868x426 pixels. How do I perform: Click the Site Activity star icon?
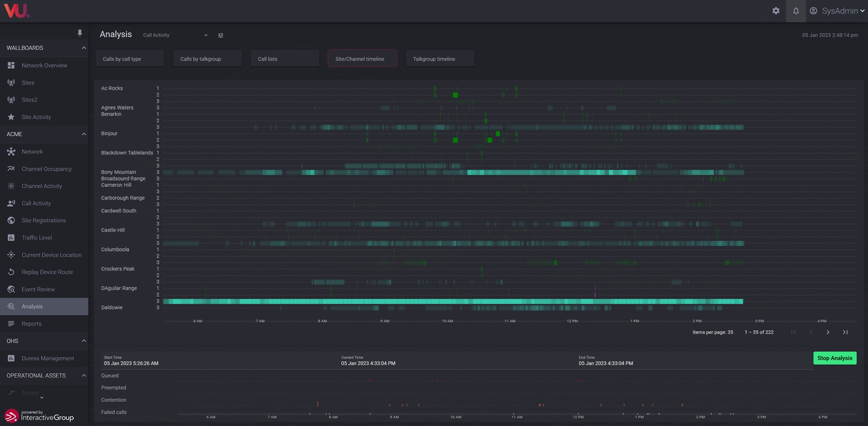(11, 117)
